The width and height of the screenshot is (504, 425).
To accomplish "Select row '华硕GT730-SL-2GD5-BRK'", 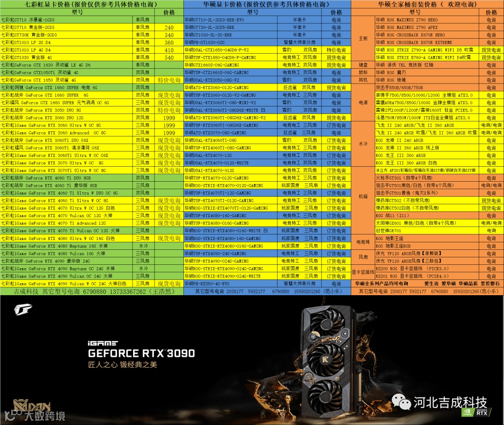I will coord(267,28).
